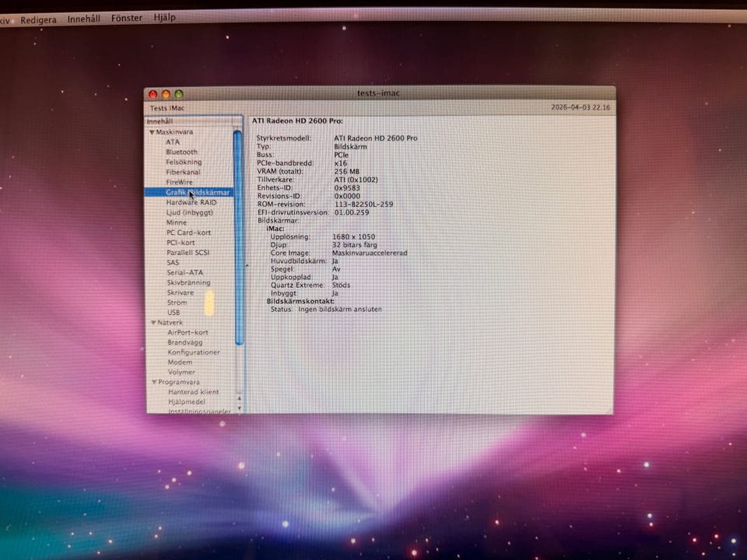Click scroll up arrow in sidebar
This screenshot has height=560, width=747.
coord(239,398)
